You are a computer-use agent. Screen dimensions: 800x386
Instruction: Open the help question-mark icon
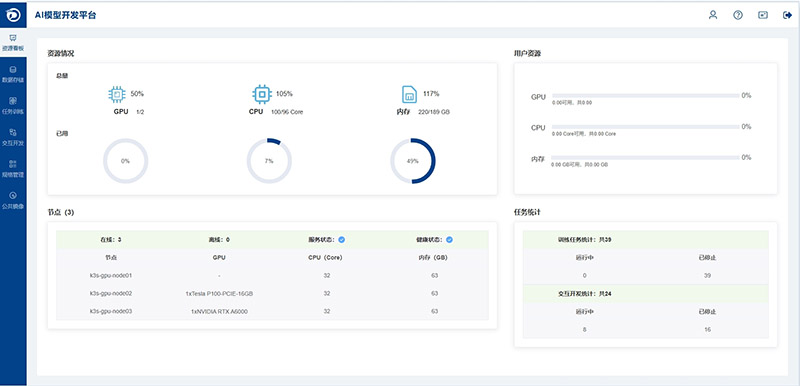click(x=738, y=15)
